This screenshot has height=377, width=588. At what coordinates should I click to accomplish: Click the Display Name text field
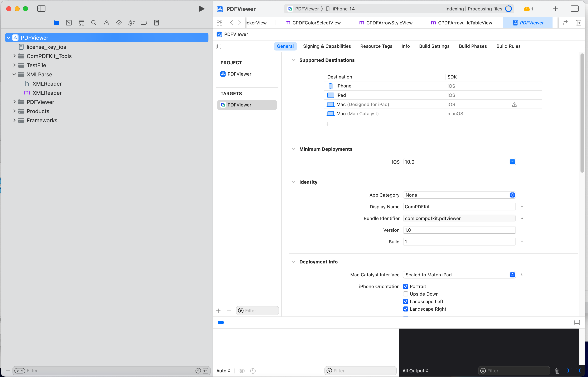(459, 207)
